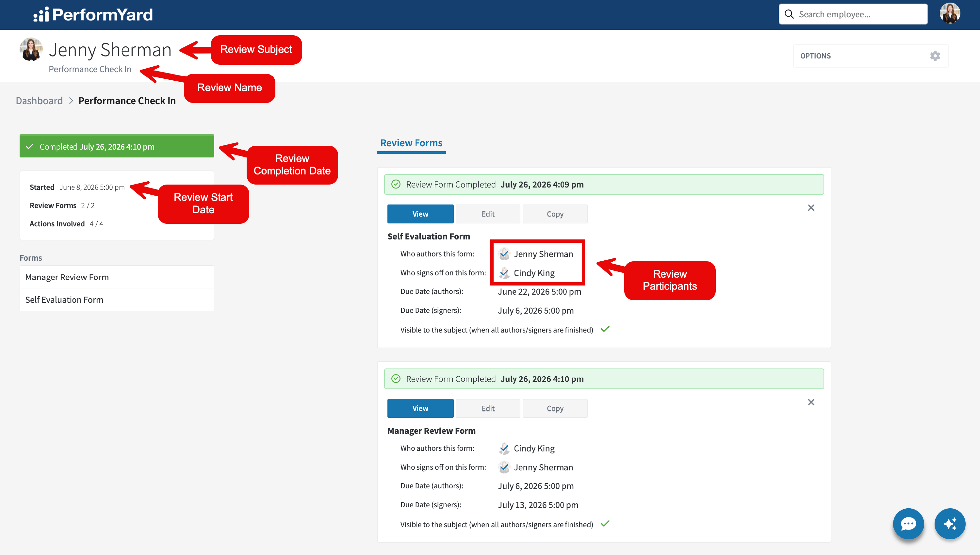Click the Review Forms 2 / 2 count
Image resolution: width=980 pixels, height=555 pixels.
(88, 205)
